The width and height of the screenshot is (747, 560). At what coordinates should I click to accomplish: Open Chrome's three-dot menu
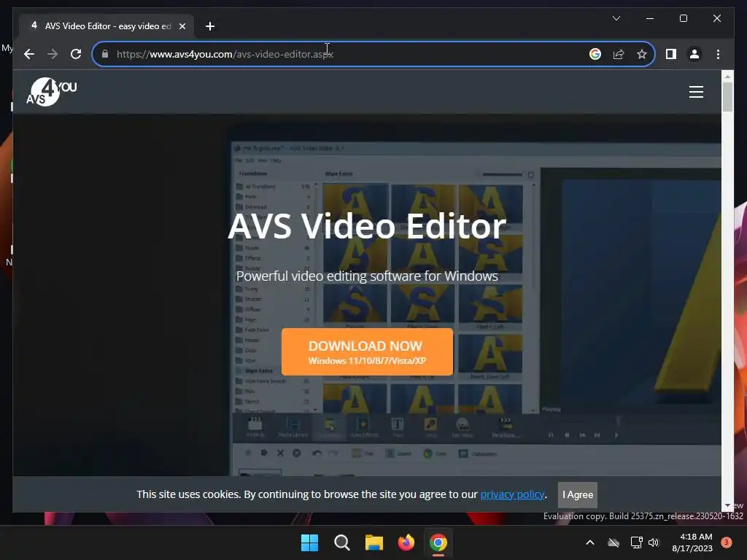[718, 54]
